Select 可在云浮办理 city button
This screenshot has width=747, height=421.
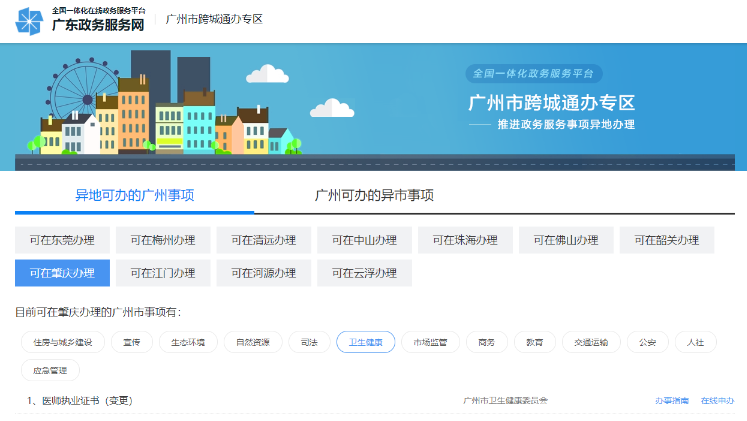click(x=364, y=273)
